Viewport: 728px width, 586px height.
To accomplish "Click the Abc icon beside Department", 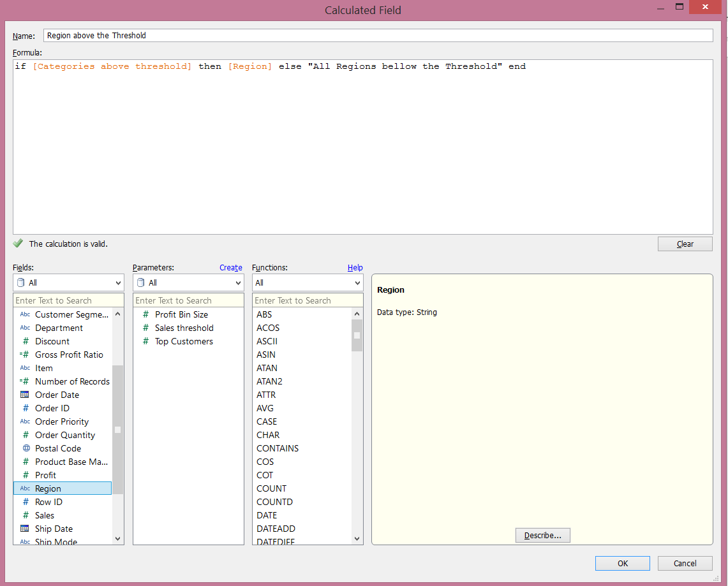I will pyautogui.click(x=25, y=328).
